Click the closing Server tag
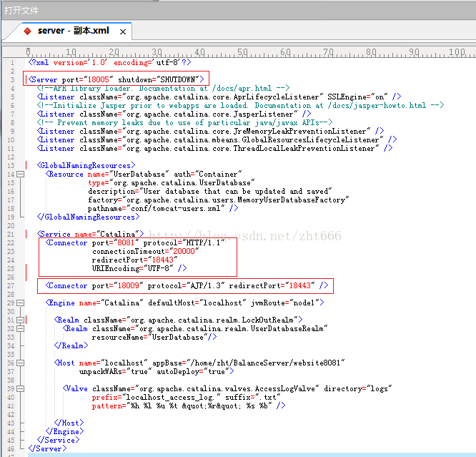This screenshot has width=476, height=457. click(x=48, y=448)
